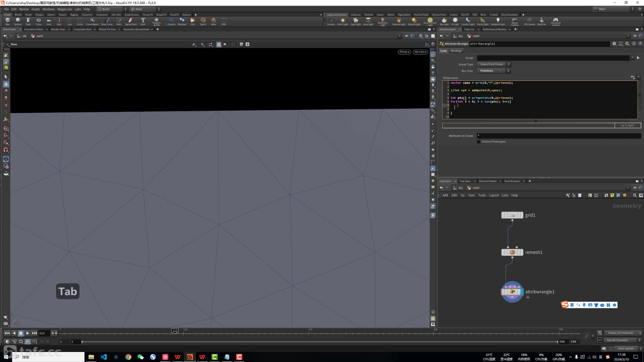Select the Spray Paint shelf tool
The width and height of the screenshot is (644, 362).
pos(131,21)
